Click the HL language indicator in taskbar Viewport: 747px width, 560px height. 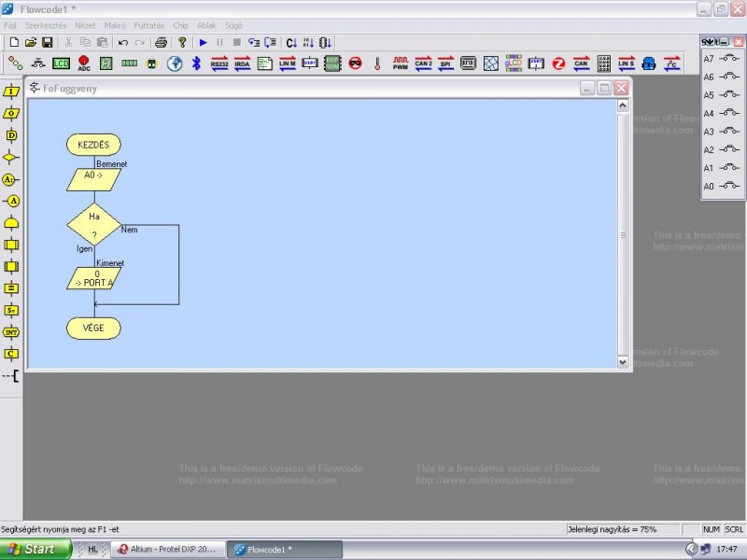pos(92,549)
